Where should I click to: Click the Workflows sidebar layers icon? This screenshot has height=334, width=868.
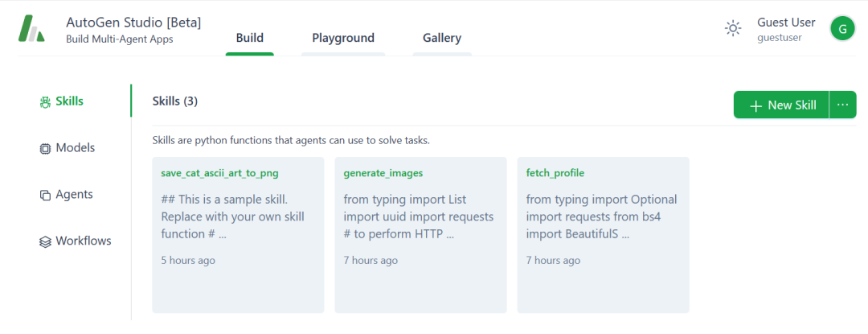(45, 241)
